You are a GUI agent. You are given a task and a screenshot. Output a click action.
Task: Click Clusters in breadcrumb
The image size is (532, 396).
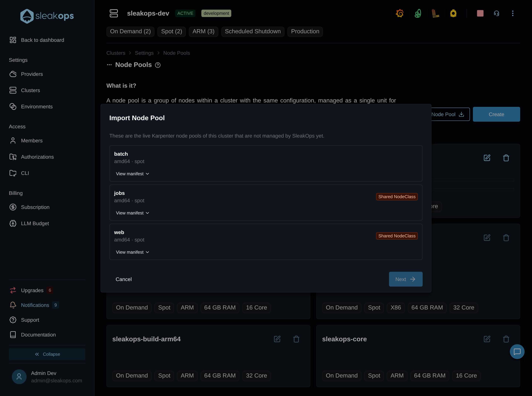pyautogui.click(x=116, y=53)
